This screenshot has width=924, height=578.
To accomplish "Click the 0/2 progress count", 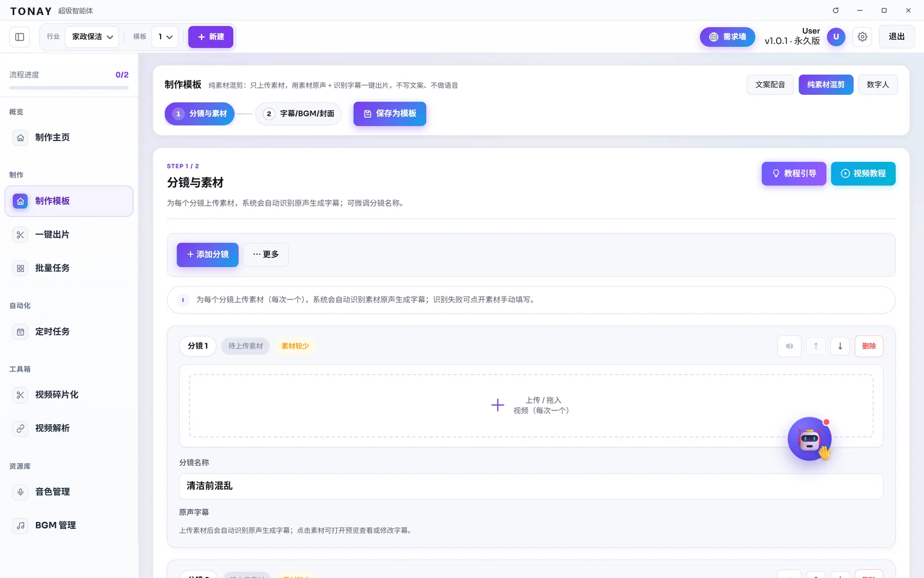I will tap(122, 75).
